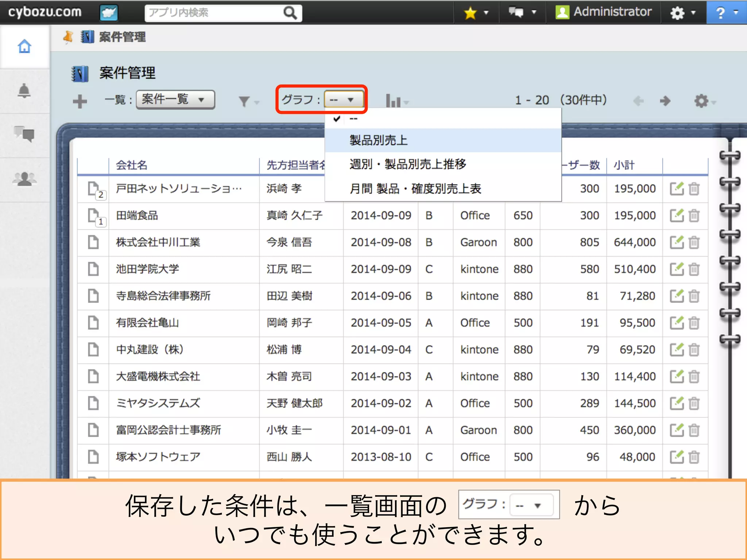The width and height of the screenshot is (747, 560).
Task: Click the Administrator user name
Action: point(613,12)
